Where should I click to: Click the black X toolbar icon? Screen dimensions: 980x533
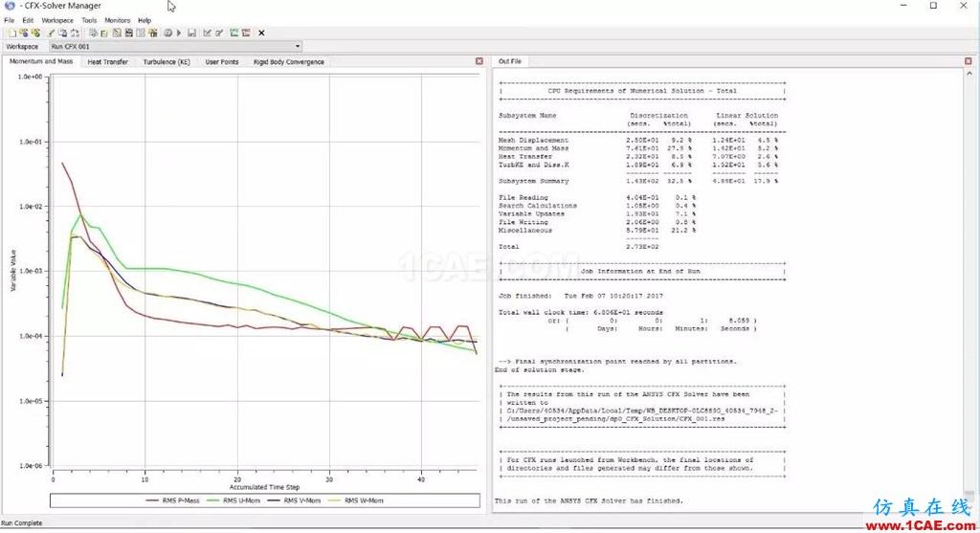261,33
